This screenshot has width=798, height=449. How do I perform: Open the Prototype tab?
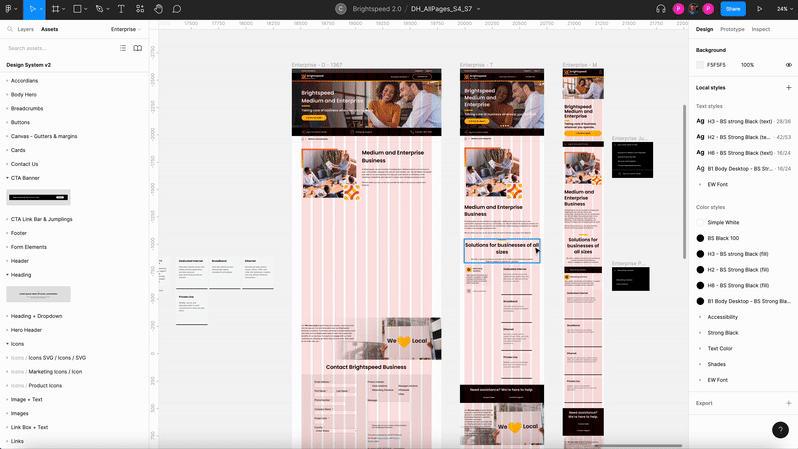point(732,29)
